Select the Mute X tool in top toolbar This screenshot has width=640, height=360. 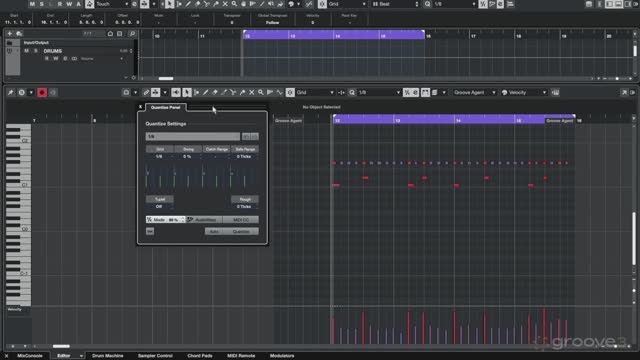point(225,4)
